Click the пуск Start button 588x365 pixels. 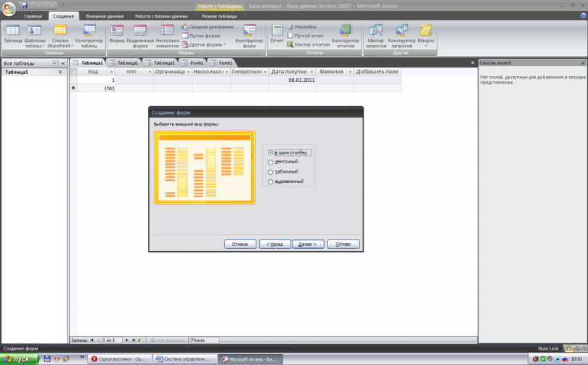19,359
